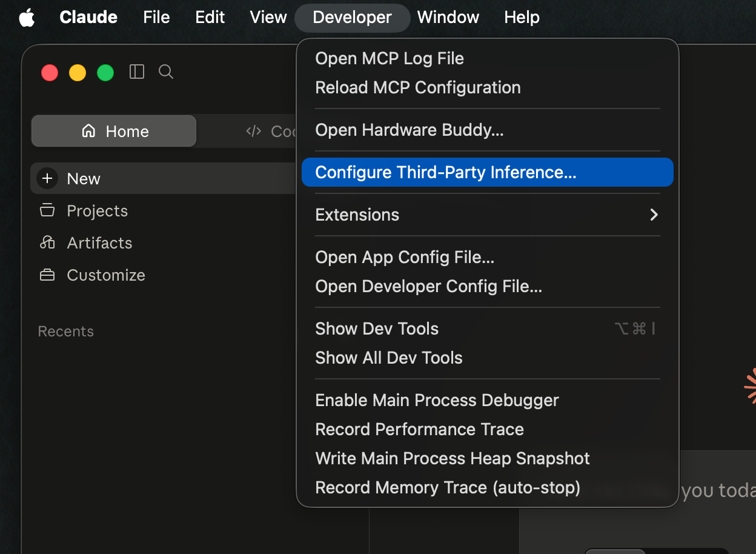Viewport: 756px width, 554px height.
Task: Click the Recents section label
Action: [65, 331]
